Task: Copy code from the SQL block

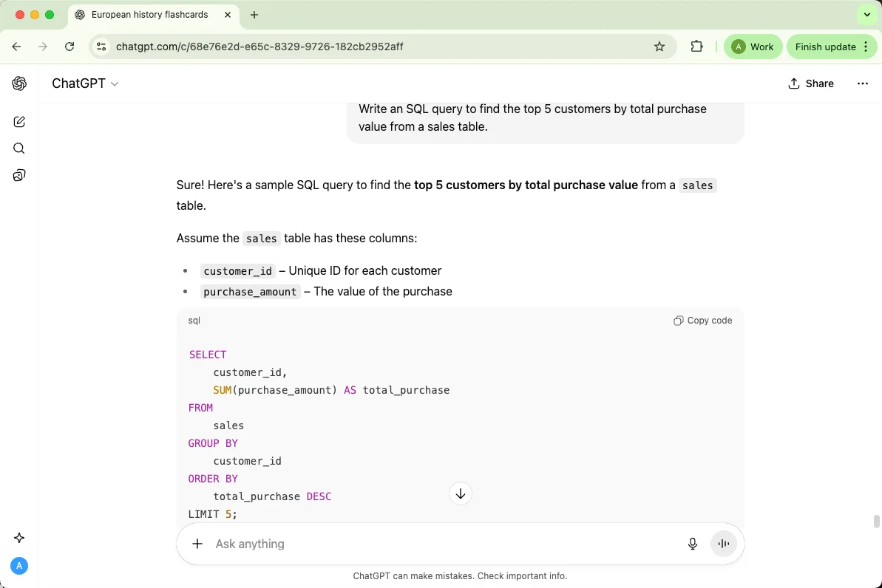Action: point(702,321)
